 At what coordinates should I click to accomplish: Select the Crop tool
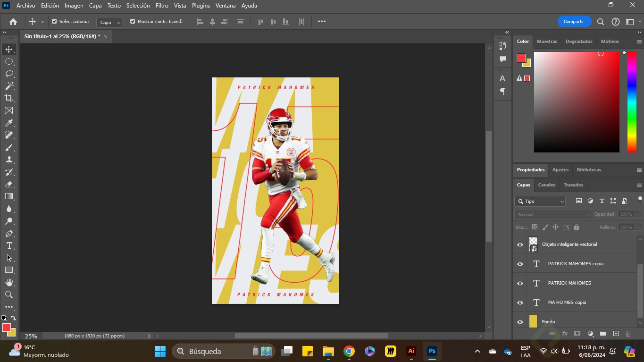pyautogui.click(x=9, y=98)
